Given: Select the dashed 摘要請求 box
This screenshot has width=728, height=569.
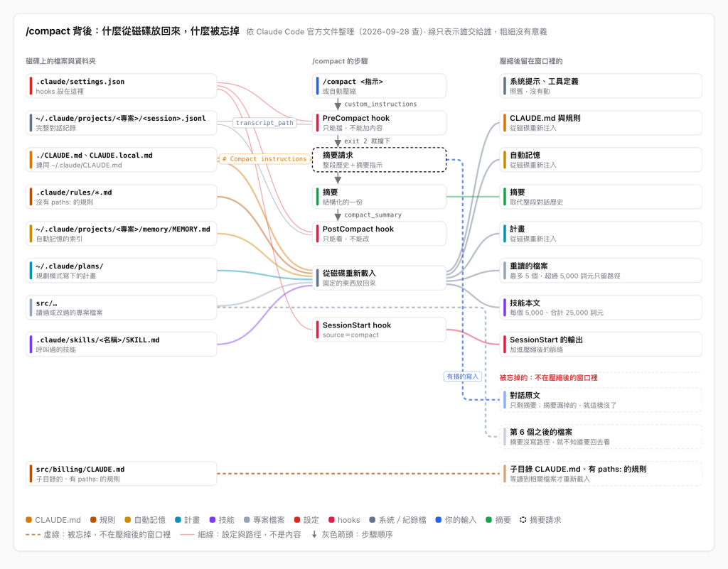Looking at the screenshot, I should tap(379, 160).
